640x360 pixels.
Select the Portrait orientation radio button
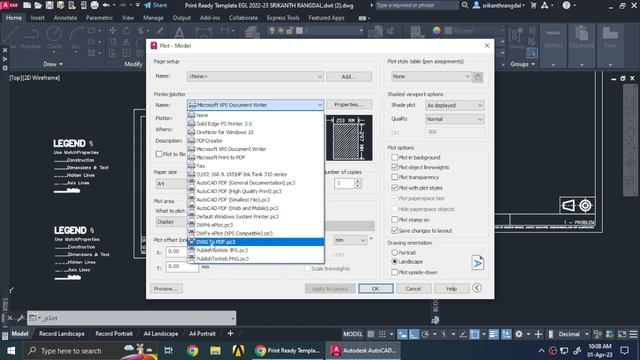394,253
